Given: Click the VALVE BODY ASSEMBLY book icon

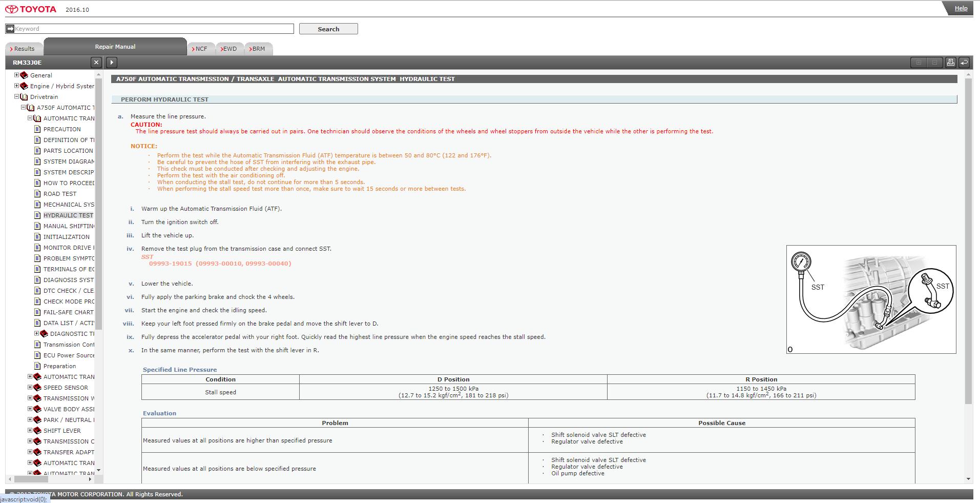Looking at the screenshot, I should click(x=37, y=409).
